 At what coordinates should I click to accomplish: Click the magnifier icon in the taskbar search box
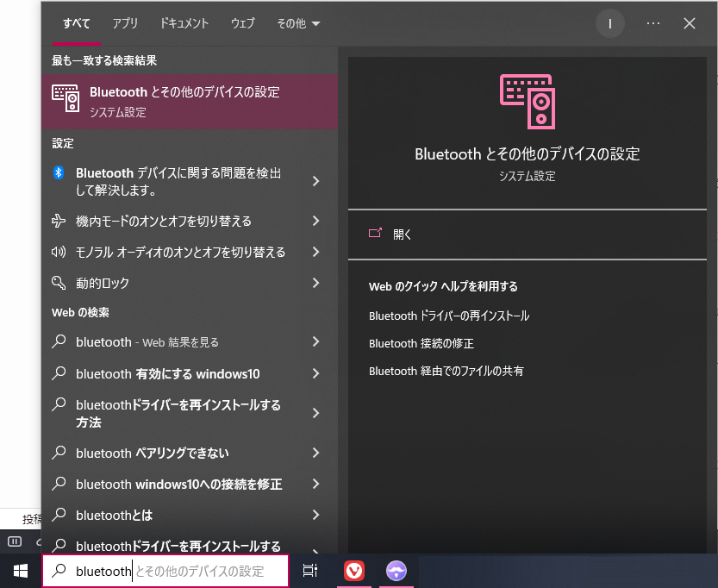tap(59, 571)
